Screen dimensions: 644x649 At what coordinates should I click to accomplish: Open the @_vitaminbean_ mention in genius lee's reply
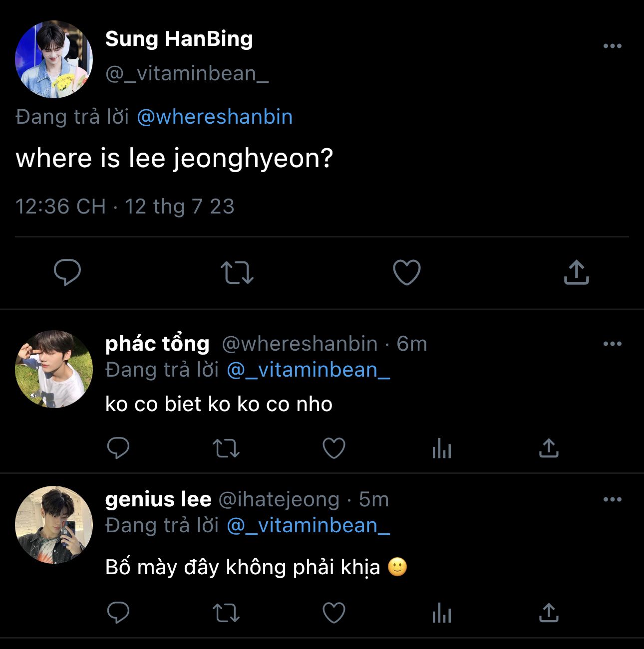308,525
